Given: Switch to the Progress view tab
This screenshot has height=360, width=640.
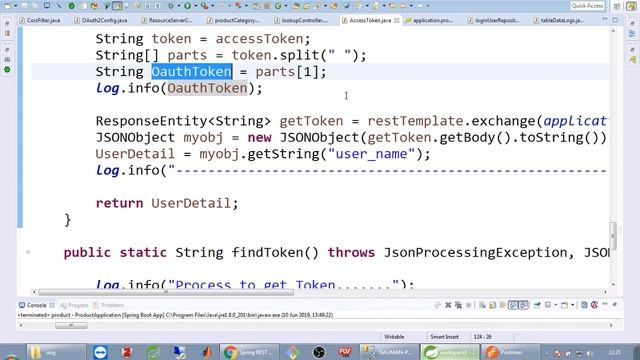Looking at the screenshot, I should (x=74, y=305).
